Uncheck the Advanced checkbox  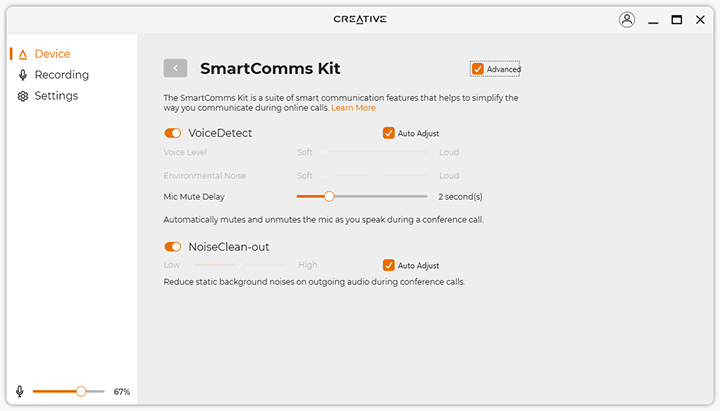[x=478, y=69]
